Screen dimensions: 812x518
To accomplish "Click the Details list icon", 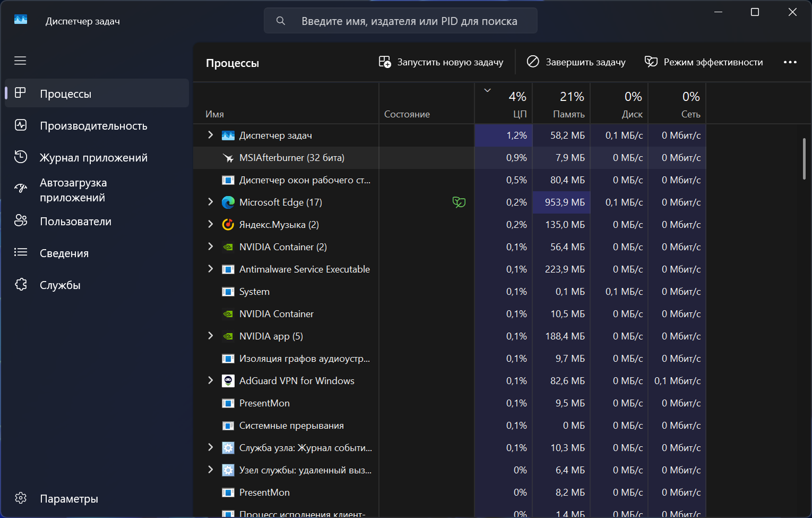I will click(x=20, y=252).
